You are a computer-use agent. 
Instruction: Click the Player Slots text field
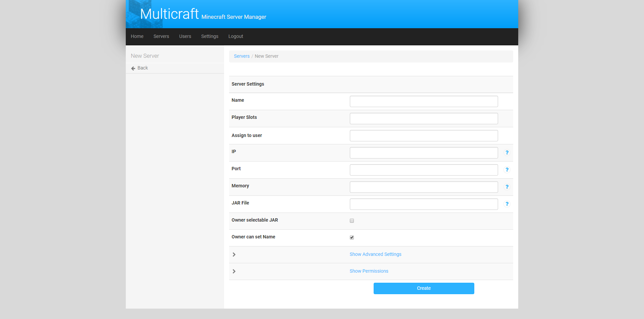click(x=424, y=119)
